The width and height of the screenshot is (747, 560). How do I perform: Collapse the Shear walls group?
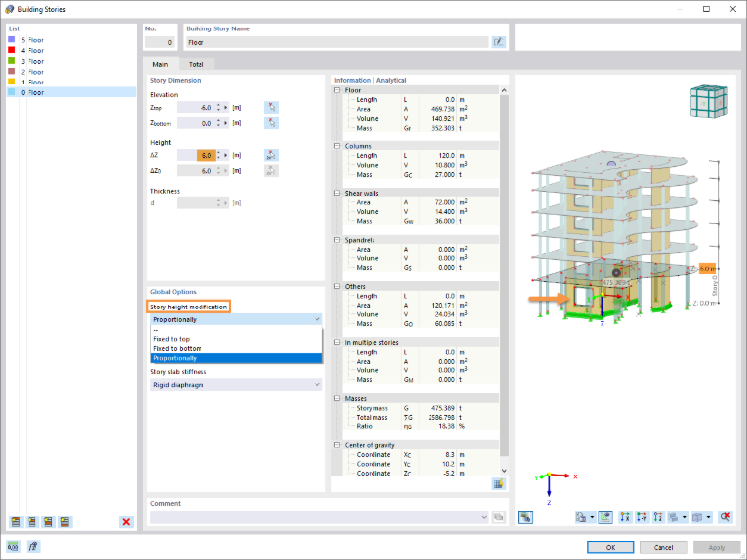coord(337,193)
